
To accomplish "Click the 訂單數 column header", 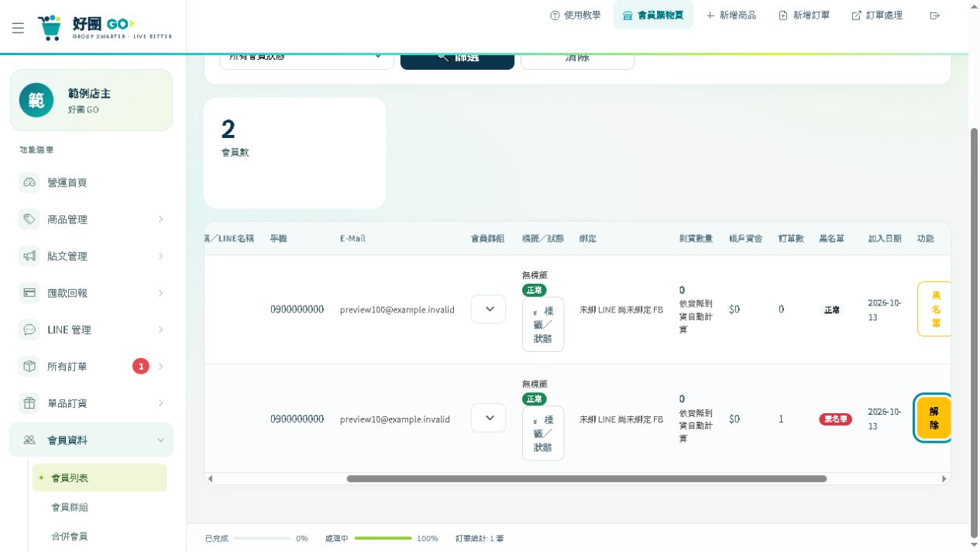I will pos(791,239).
